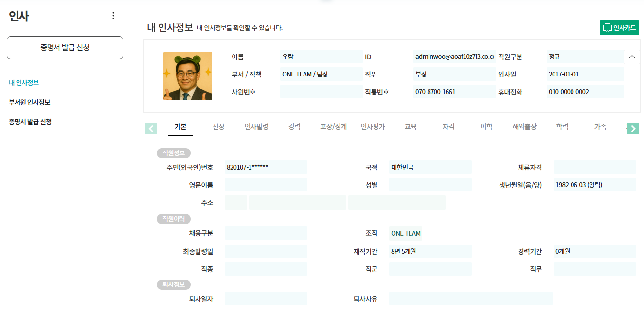This screenshot has width=644, height=321.
Task: Switch to the 교육 tab
Action: click(410, 126)
